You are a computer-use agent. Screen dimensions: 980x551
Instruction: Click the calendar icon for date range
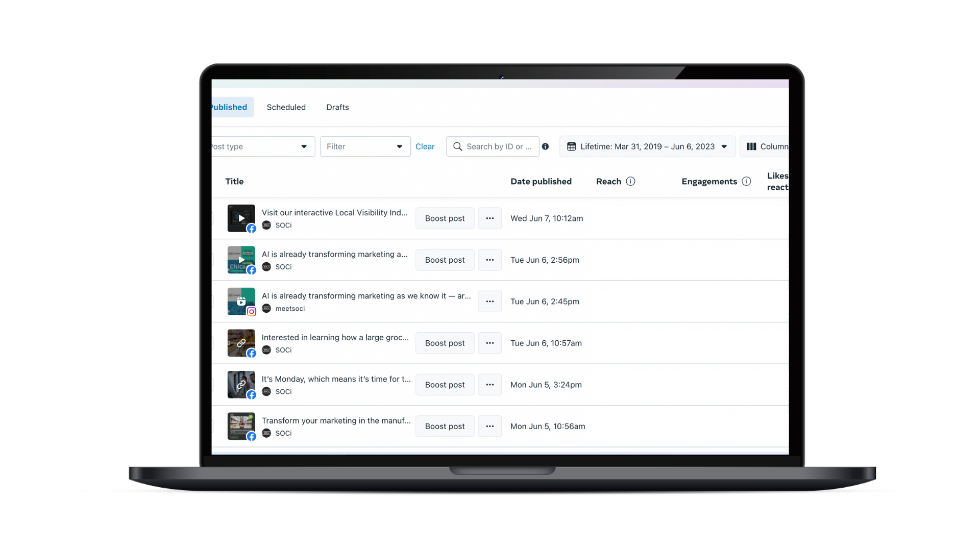coord(571,146)
